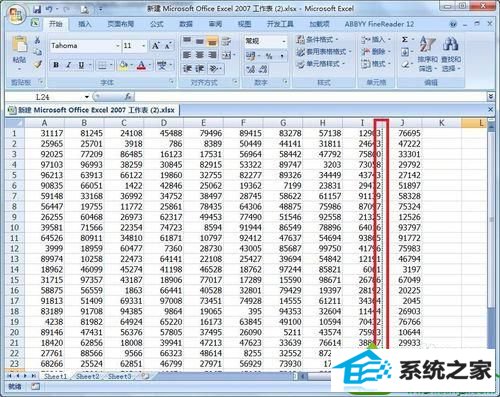Click the red font color swatch
Screen dimensions: 500x397
click(141, 65)
